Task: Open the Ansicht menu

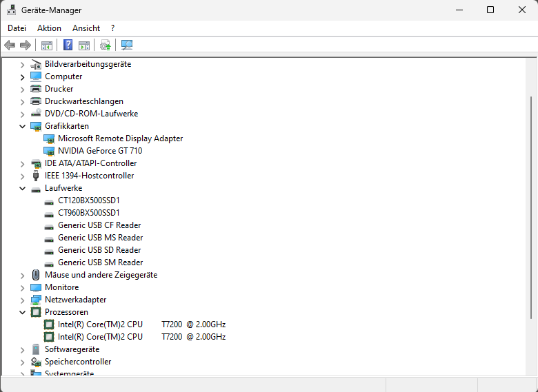Action: [x=86, y=28]
